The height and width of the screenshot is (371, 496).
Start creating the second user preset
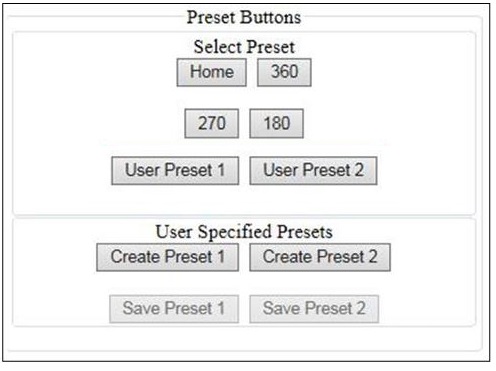[320, 257]
